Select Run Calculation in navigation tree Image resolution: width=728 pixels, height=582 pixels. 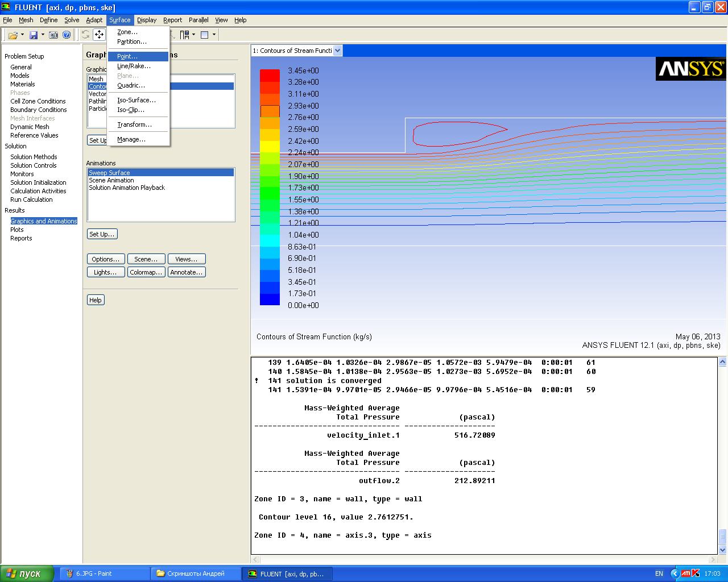point(31,199)
